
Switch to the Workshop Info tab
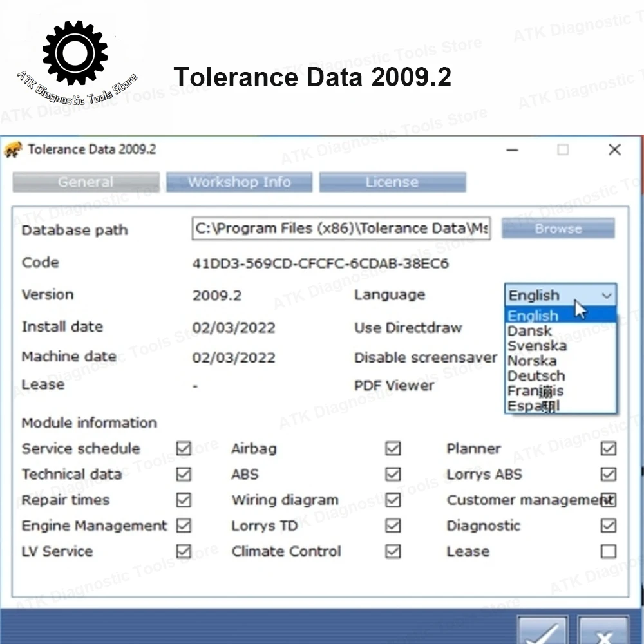coord(239,182)
